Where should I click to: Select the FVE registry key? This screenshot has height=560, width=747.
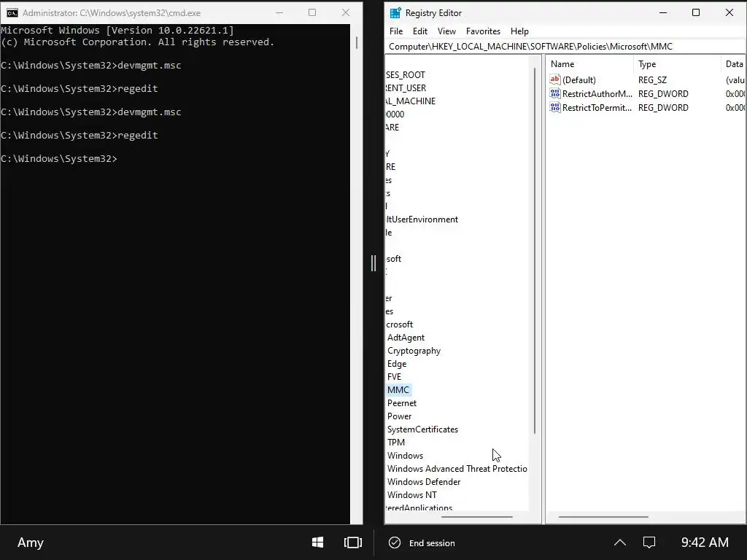coord(394,377)
